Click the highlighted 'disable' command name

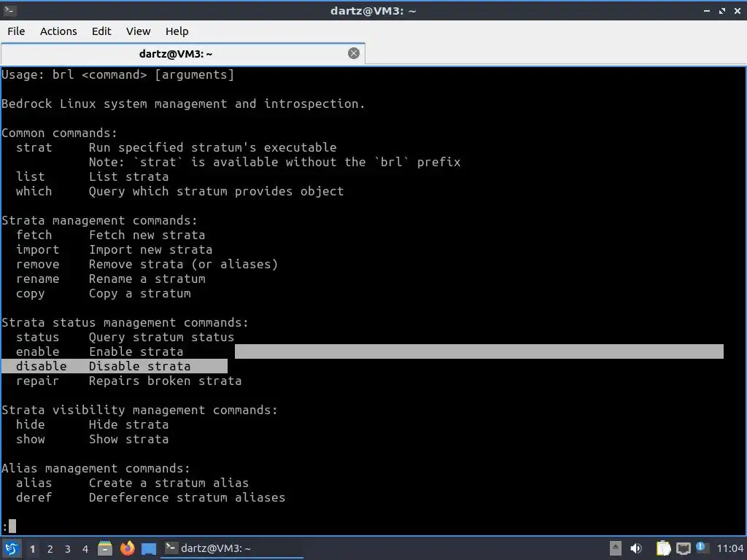[41, 366]
